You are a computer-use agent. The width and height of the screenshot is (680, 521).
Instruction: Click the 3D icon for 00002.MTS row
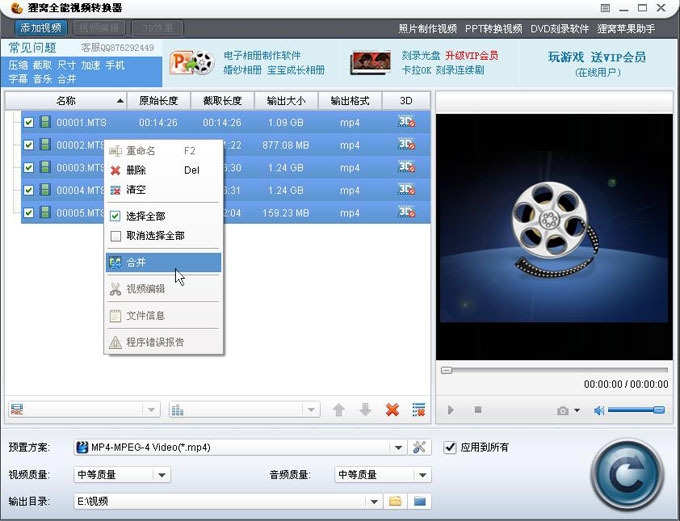[x=406, y=144]
